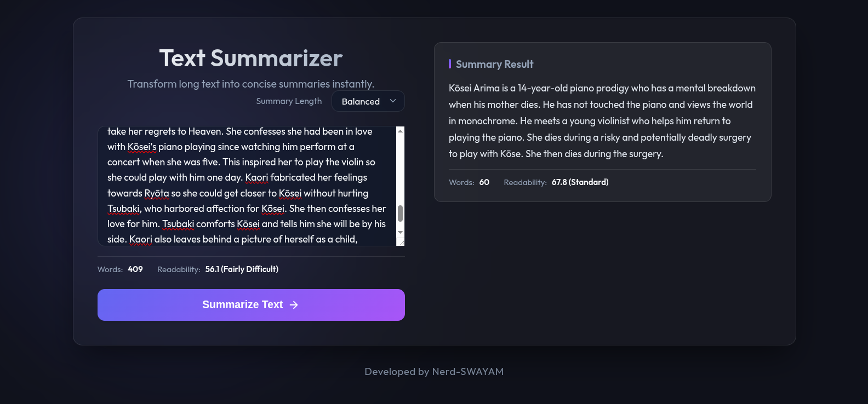
Task: Click the readability value 67.8 (Standard)
Action: click(580, 182)
